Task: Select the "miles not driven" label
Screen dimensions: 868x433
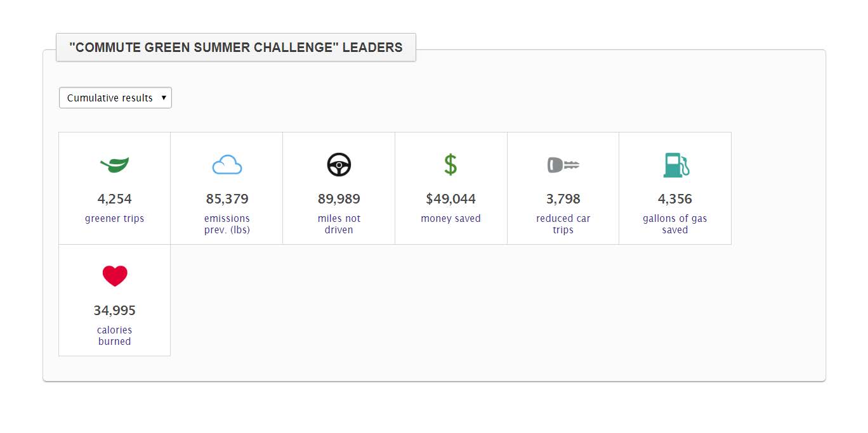Action: pyautogui.click(x=339, y=224)
